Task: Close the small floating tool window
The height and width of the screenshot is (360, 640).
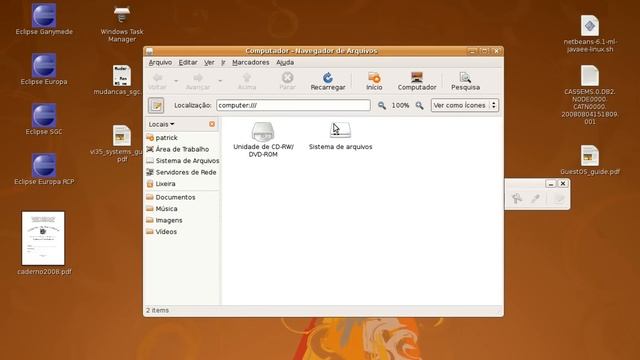Action: pos(563,184)
